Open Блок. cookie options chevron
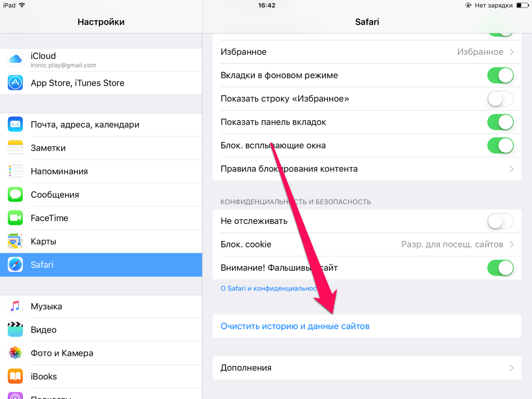This screenshot has width=532, height=399. pyautogui.click(x=512, y=245)
